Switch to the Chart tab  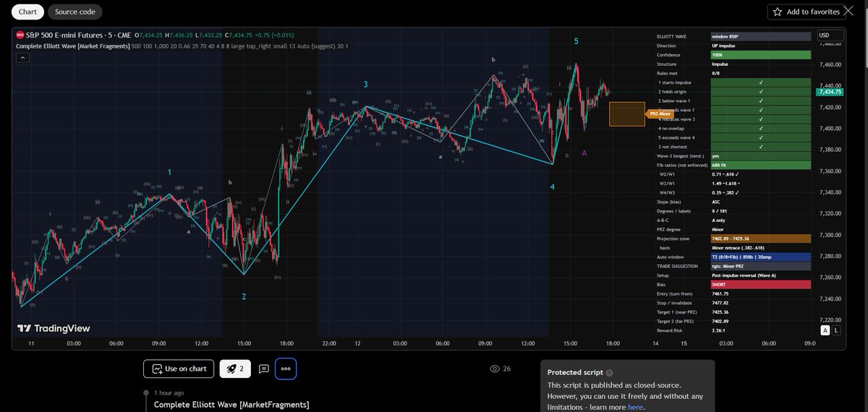(x=27, y=12)
